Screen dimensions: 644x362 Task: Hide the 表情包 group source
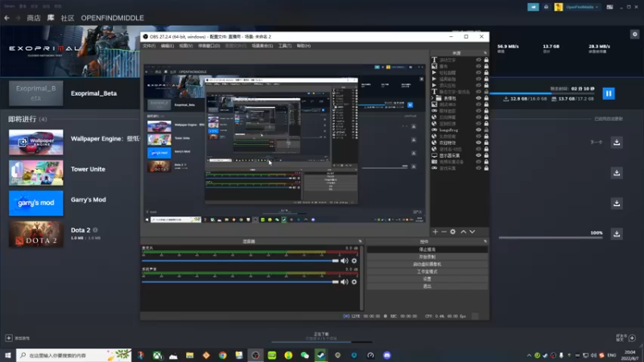[478, 98]
